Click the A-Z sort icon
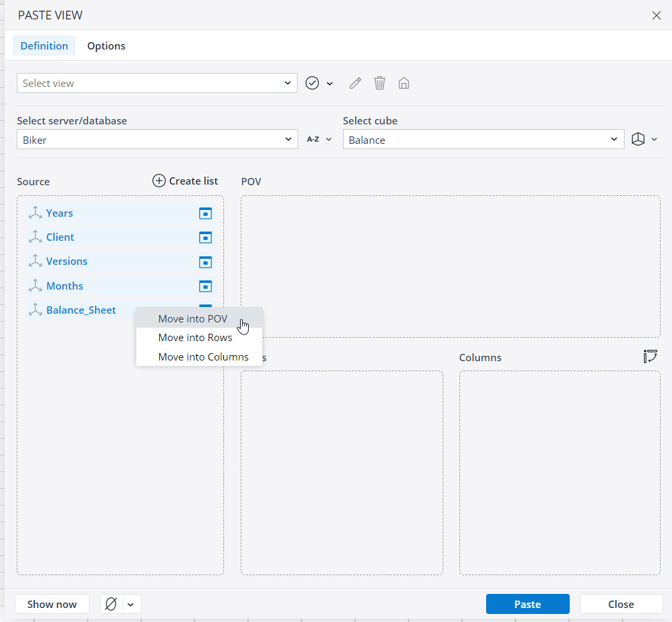Image resolution: width=672 pixels, height=622 pixels. [313, 139]
